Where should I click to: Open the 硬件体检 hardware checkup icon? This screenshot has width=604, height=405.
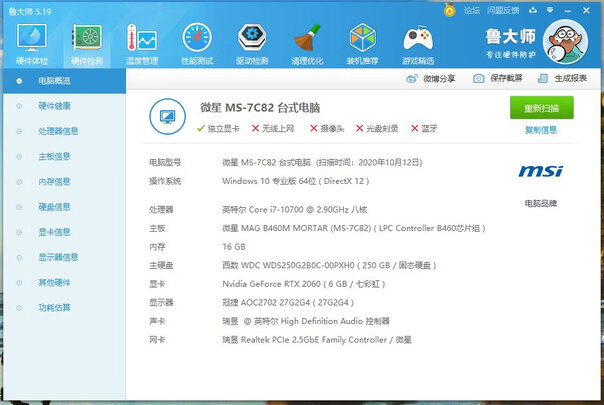click(32, 42)
